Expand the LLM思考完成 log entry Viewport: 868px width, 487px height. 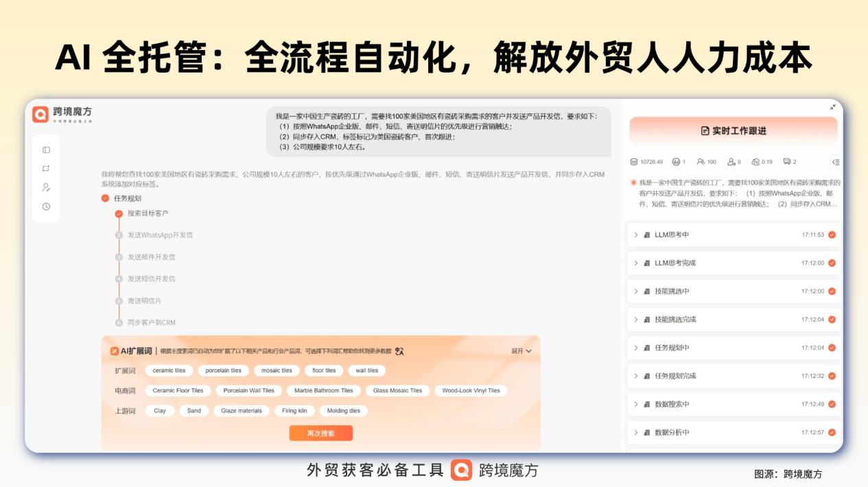(x=636, y=263)
